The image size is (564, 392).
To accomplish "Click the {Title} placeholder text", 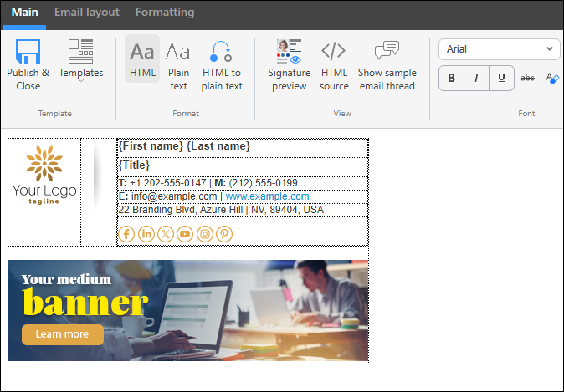I will 134,165.
